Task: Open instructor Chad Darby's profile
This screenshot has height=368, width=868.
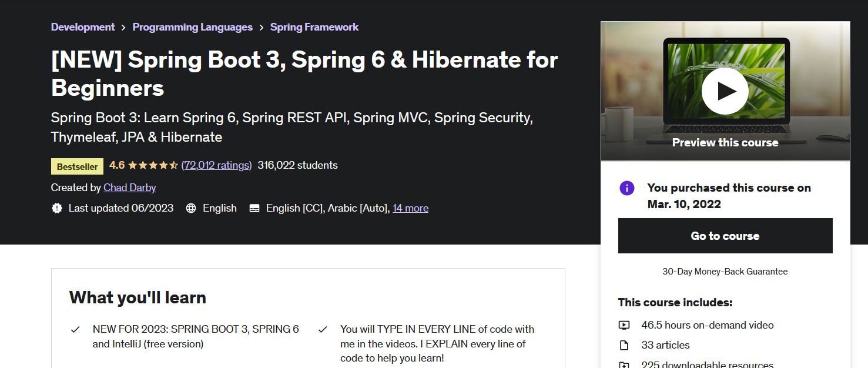Action: point(129,188)
